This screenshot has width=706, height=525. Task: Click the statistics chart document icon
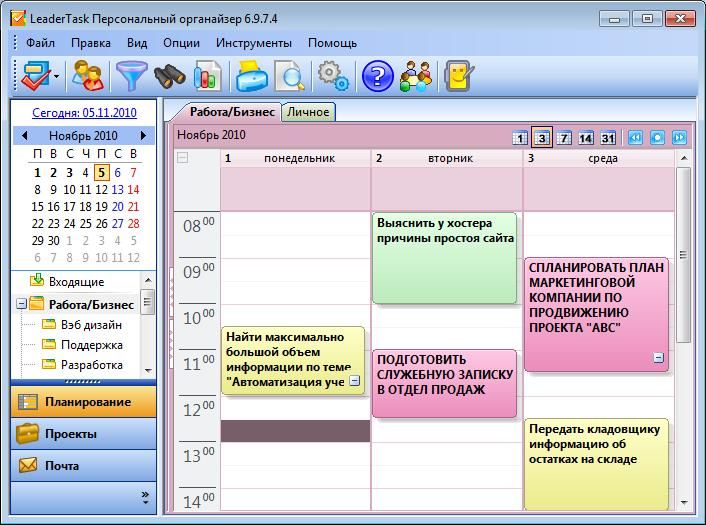coord(207,76)
